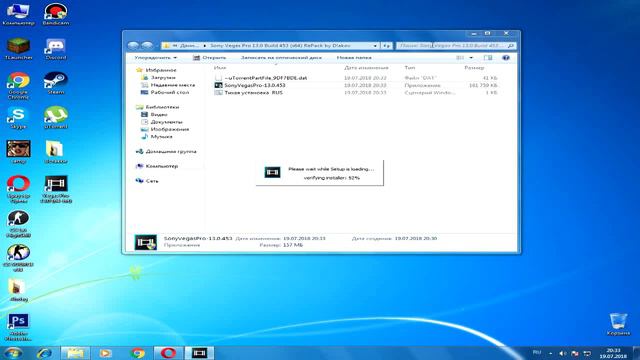Open the Упорядочить menu
The width and height of the screenshot is (640, 360).
pos(156,58)
